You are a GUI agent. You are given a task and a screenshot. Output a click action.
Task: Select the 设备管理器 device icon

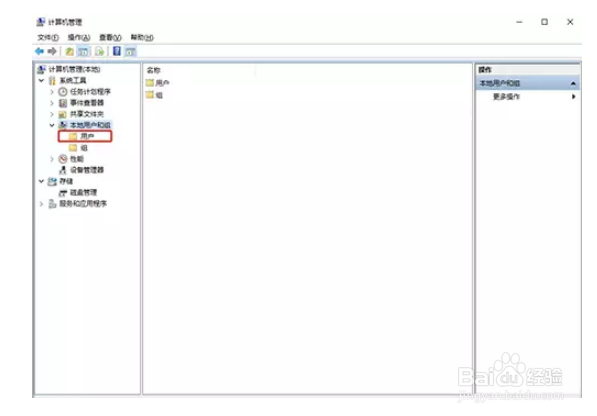point(63,170)
